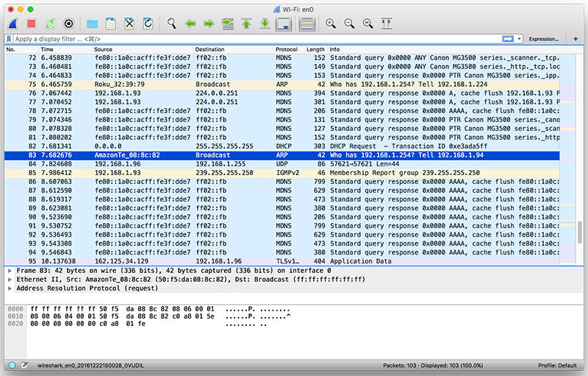Select packet 76 from 192.168.1.93
The height and width of the screenshot is (376, 588).
point(282,93)
